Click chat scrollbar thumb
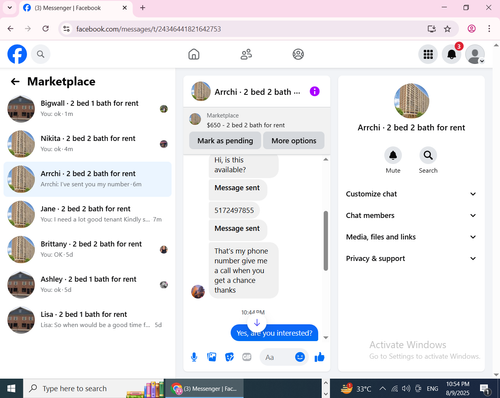500x398 pixels. coord(326,241)
